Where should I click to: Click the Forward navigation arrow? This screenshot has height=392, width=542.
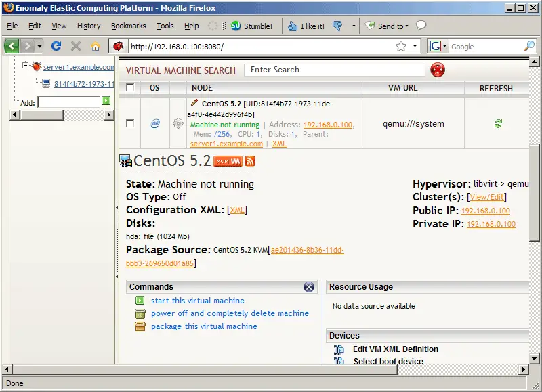pos(27,46)
